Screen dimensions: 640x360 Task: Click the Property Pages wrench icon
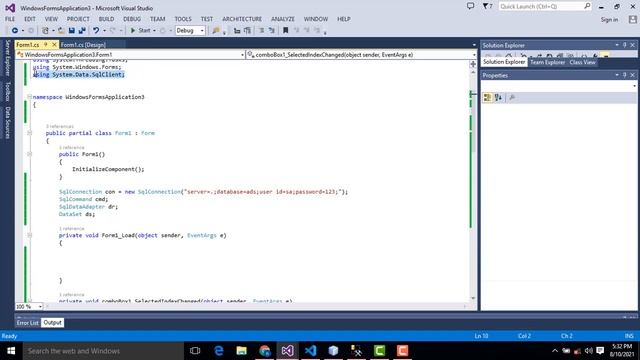[x=512, y=97]
